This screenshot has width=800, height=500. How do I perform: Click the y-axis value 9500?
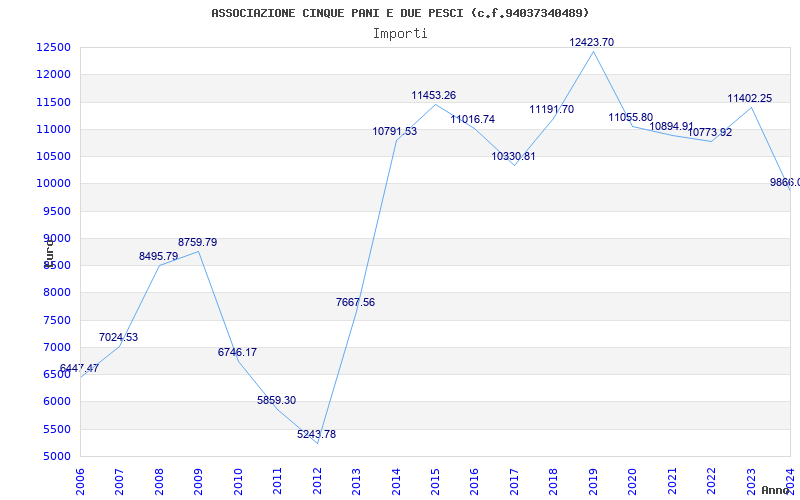coord(56,211)
